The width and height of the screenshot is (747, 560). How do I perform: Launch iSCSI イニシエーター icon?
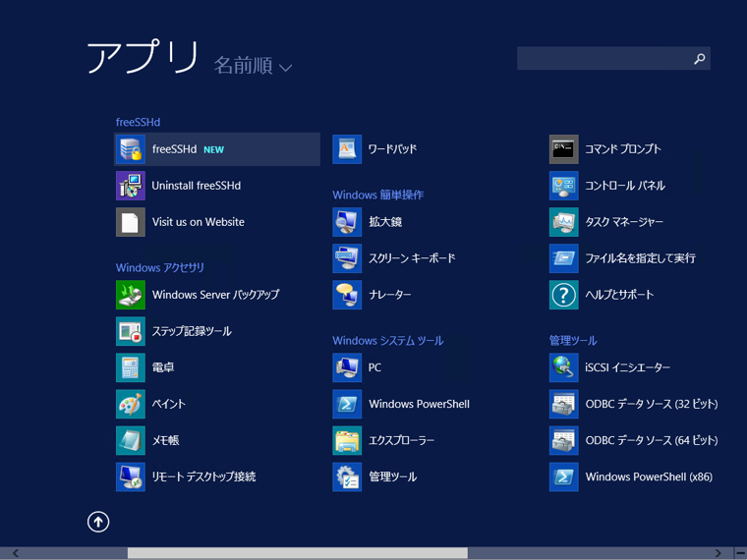563,367
